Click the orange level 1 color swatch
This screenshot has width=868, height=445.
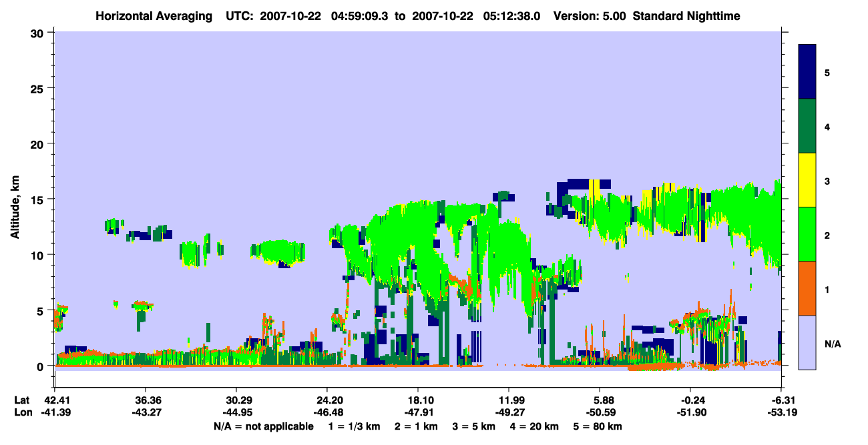click(807, 288)
